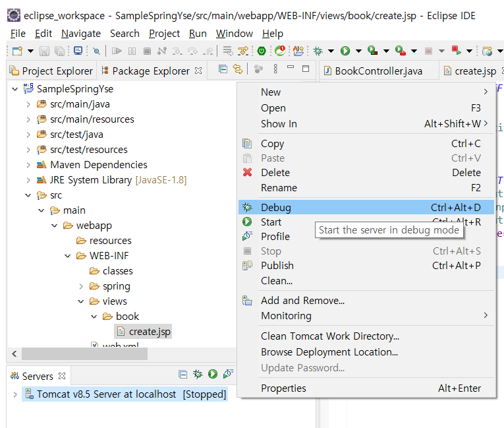Screen dimensions: 504x428
Task: Choose Debug in the context menu
Action: click(366, 207)
